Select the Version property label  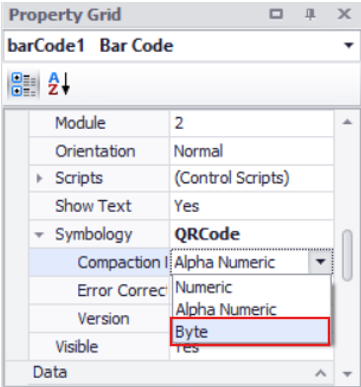click(x=103, y=319)
